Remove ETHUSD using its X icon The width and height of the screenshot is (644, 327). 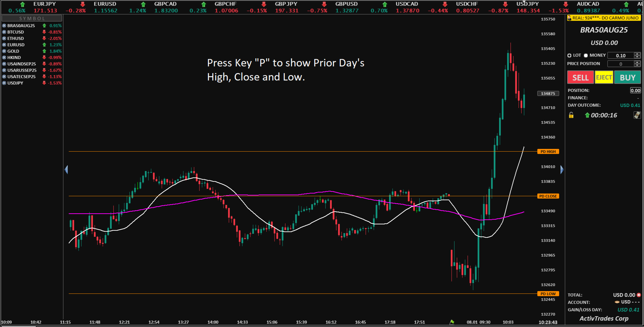click(x=4, y=39)
